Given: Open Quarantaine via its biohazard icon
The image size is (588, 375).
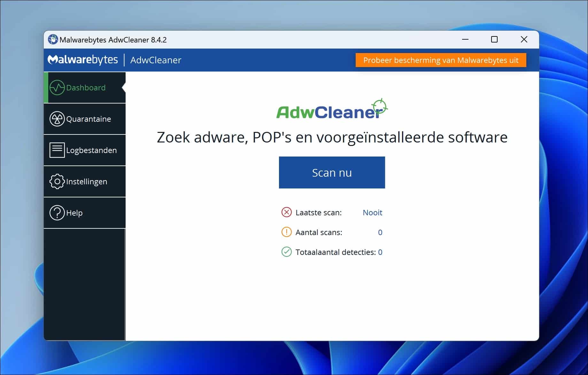Looking at the screenshot, I should pyautogui.click(x=57, y=119).
